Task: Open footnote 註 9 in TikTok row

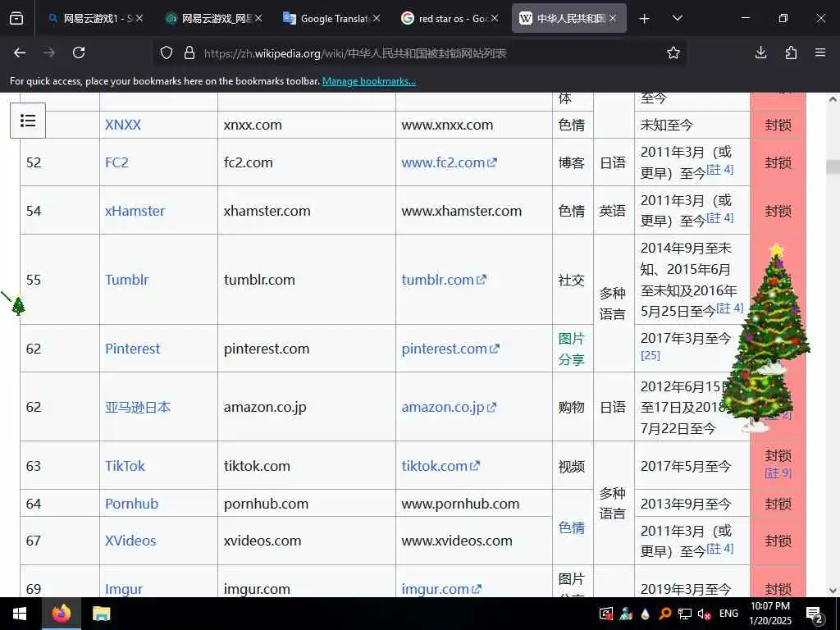Action: [778, 473]
